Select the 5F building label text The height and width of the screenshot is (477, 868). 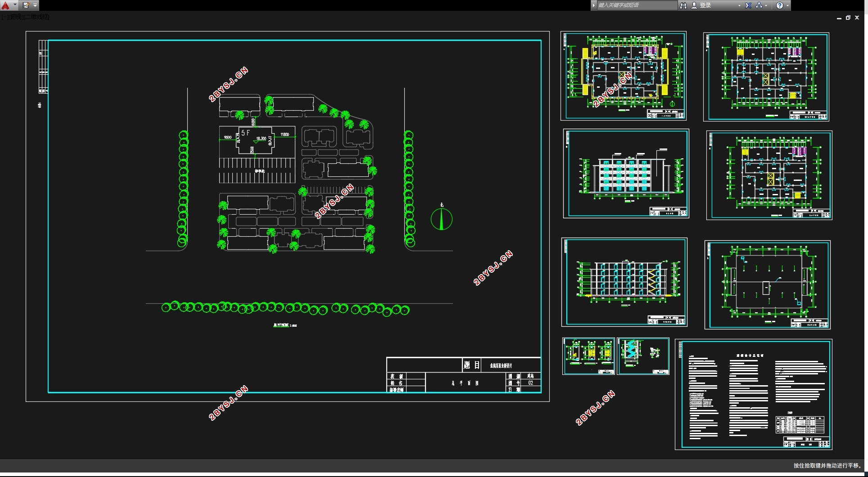click(x=245, y=133)
